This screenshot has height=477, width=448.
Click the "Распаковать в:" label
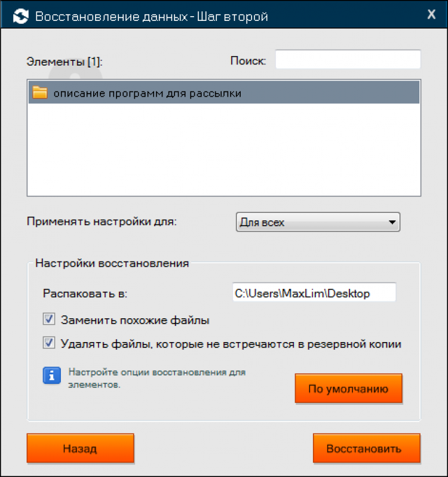point(85,293)
